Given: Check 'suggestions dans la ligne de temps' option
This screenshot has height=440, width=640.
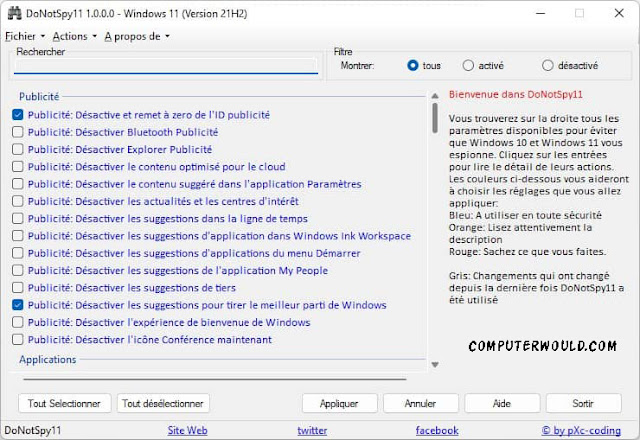Looking at the screenshot, I should (x=18, y=218).
